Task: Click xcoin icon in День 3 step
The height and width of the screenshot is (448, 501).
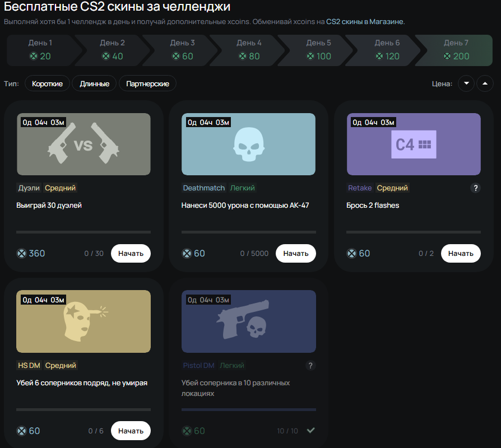Action: pos(176,56)
